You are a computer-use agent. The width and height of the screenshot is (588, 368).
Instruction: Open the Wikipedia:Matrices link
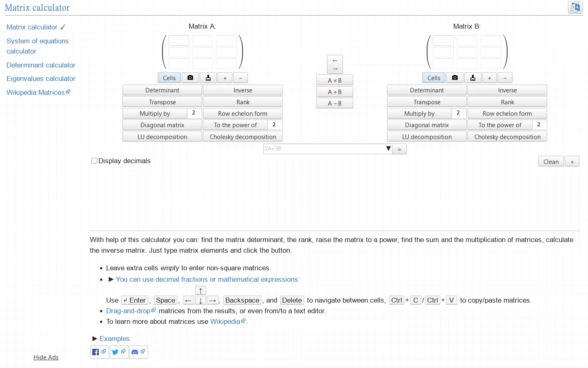(x=38, y=92)
